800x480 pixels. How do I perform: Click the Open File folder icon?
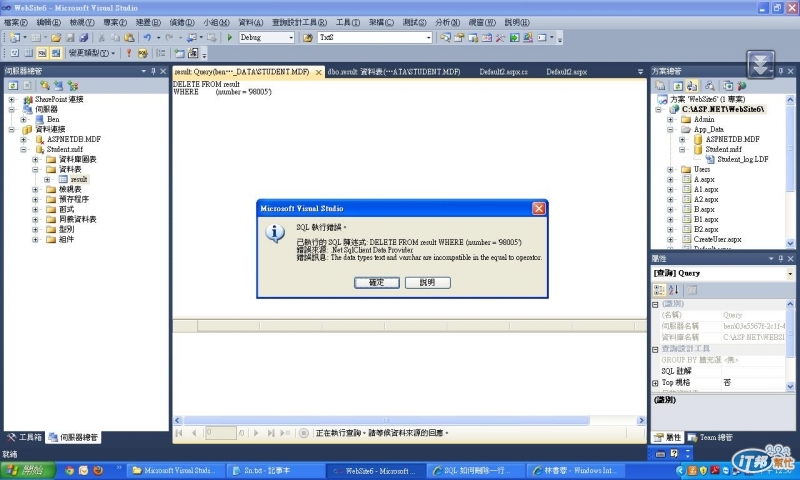tap(56, 37)
